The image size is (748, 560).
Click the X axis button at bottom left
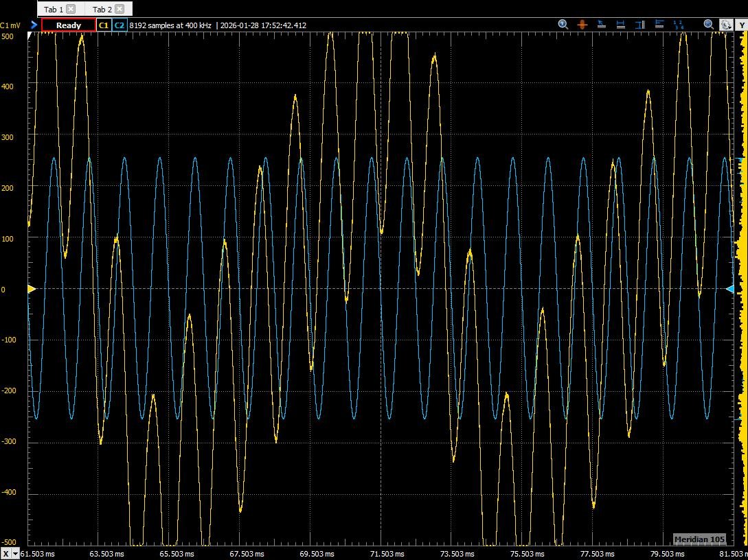[x=5, y=554]
